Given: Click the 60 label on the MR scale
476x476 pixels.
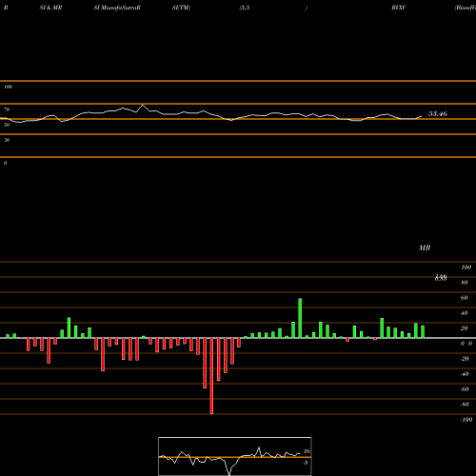Looking at the screenshot, I should point(465,298).
